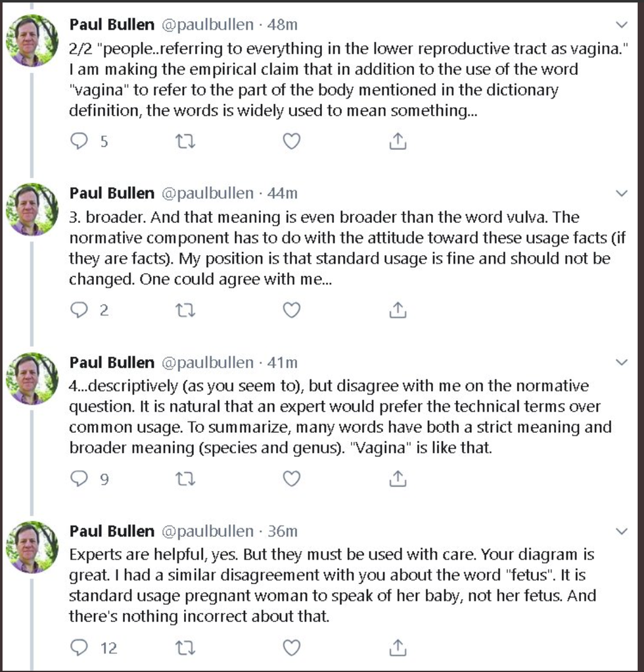Like the 2/2 'vagina' definition tweet
The width and height of the screenshot is (644, 672).
coord(290,141)
